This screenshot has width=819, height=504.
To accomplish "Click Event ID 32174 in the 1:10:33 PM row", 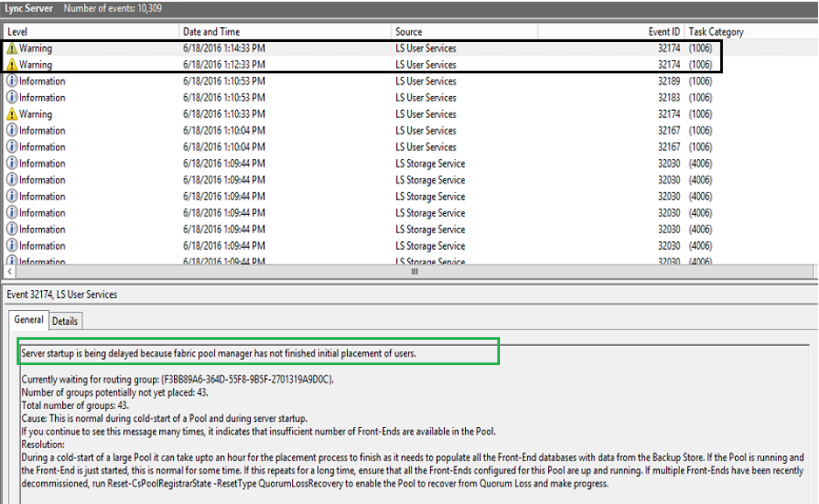I will pos(669,114).
